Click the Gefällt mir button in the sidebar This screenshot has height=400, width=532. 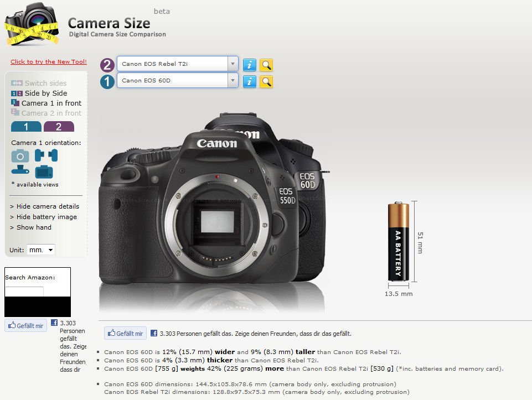point(26,325)
